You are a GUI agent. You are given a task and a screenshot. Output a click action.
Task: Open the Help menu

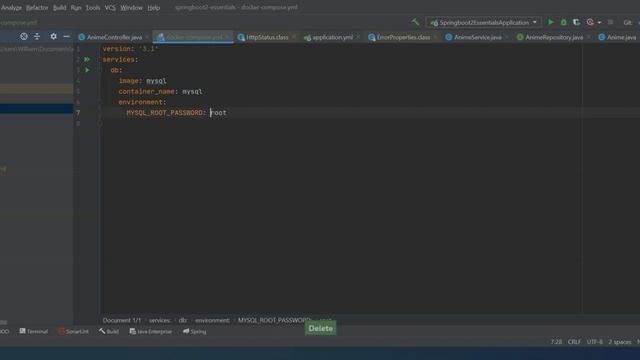(x=153, y=8)
